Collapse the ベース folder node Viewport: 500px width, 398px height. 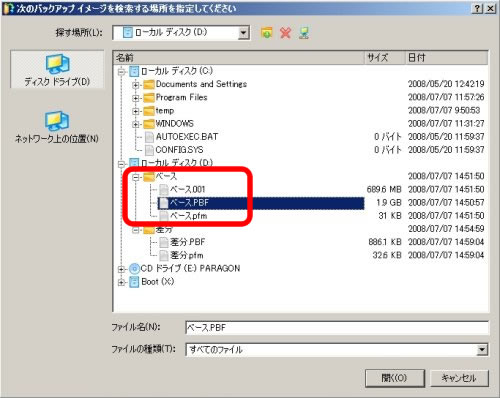[135, 177]
